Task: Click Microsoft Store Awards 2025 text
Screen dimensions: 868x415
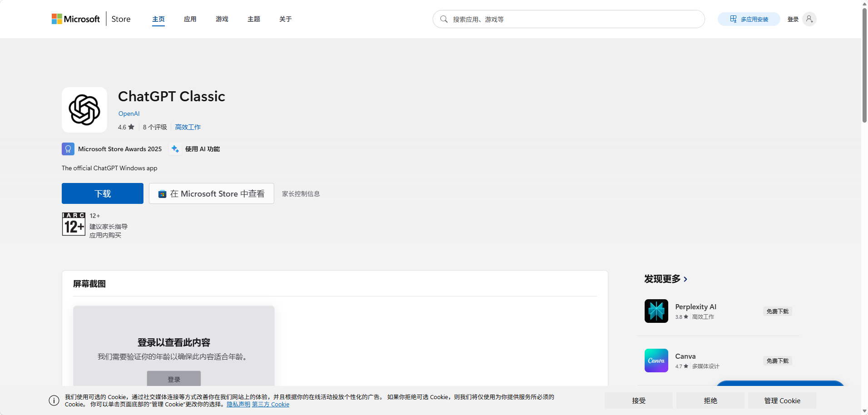Action: (120, 149)
